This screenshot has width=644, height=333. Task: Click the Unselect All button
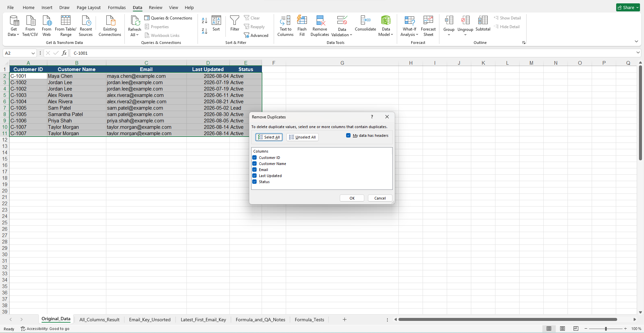coord(303,137)
